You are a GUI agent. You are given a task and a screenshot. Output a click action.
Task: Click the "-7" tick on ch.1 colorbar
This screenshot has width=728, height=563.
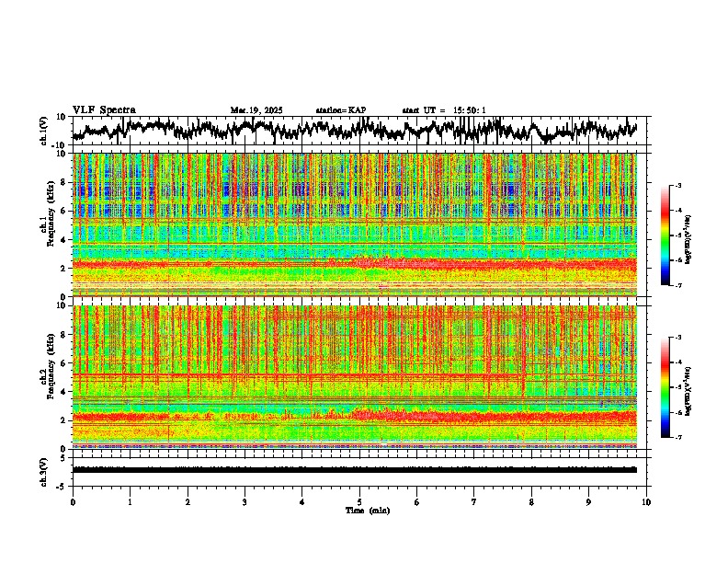[x=677, y=285]
